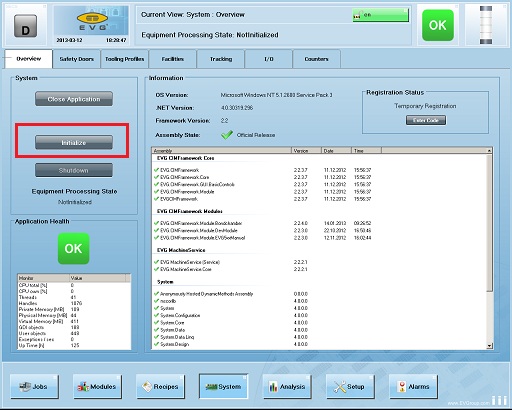Click the Initialize button
512x410 pixels.
[x=74, y=142]
